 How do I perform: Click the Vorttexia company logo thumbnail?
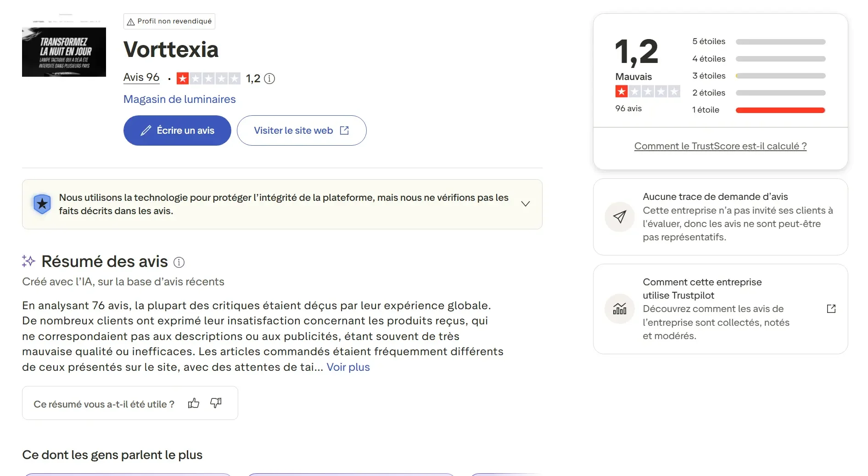click(x=64, y=45)
